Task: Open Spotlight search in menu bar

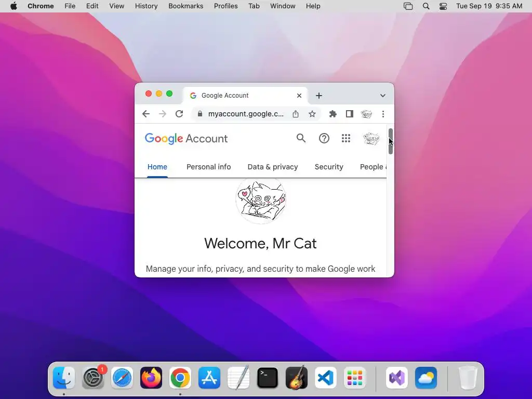Action: click(x=426, y=6)
